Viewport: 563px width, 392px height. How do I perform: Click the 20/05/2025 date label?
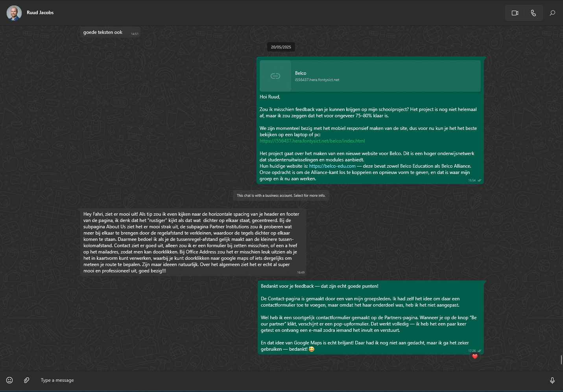[x=281, y=47]
